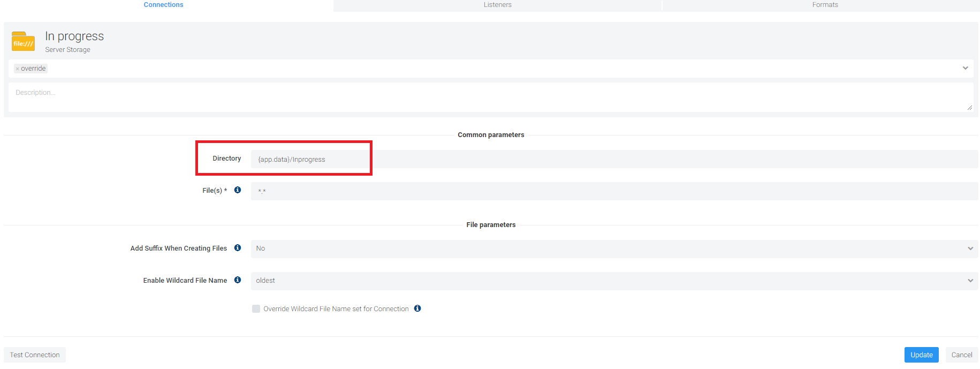This screenshot has width=980, height=369.
Task: Click the info icon next to File(s)
Action: coord(238,190)
